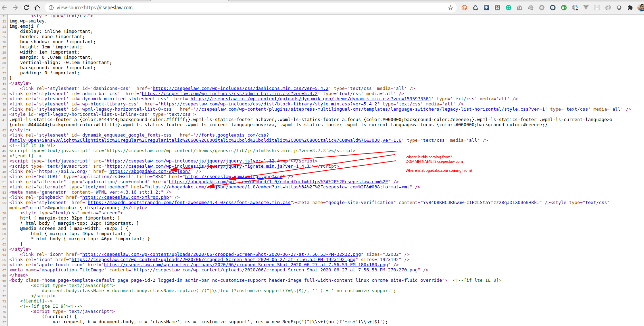Open the dashicons.min.css stylesheet link
This screenshot has height=326, width=644.
click(240, 89)
